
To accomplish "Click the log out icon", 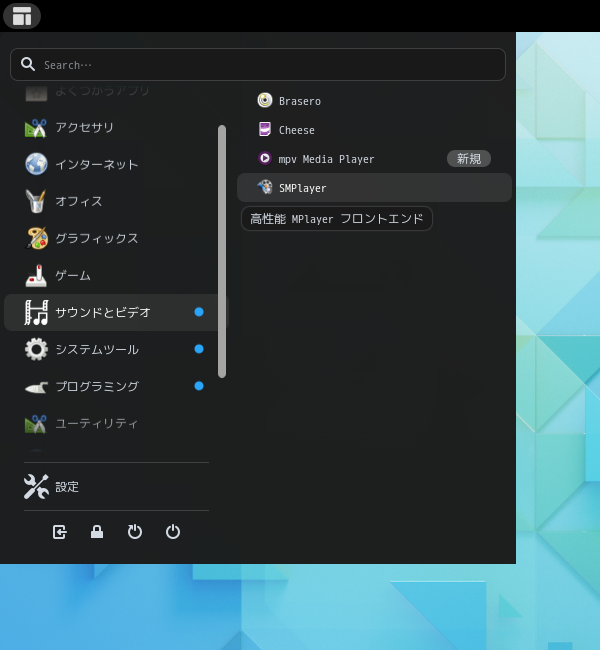I will (x=59, y=532).
